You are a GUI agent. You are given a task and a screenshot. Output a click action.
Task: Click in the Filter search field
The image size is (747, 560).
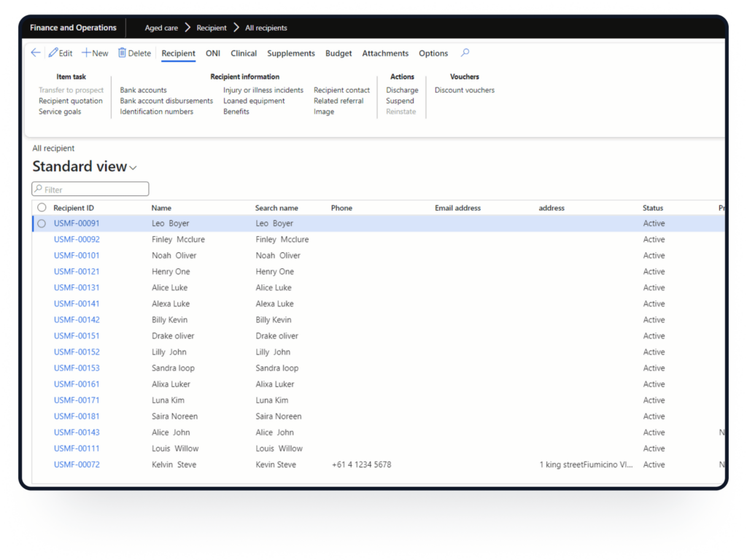coord(90,189)
